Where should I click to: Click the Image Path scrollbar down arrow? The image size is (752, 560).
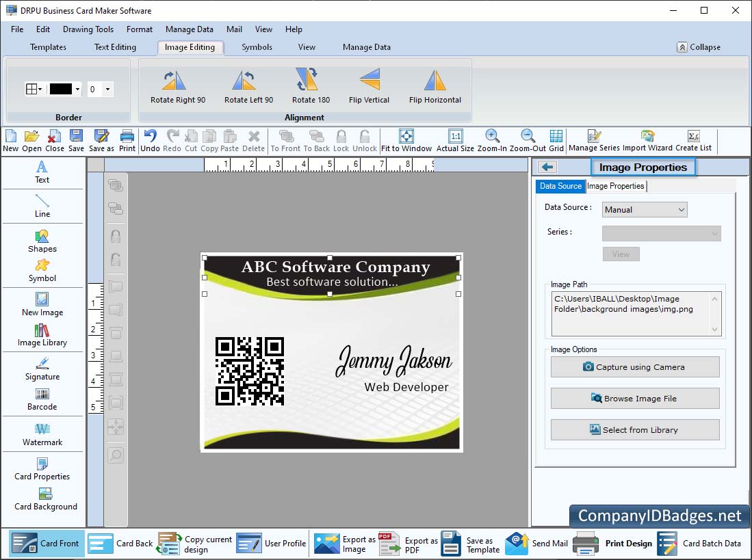[714, 329]
